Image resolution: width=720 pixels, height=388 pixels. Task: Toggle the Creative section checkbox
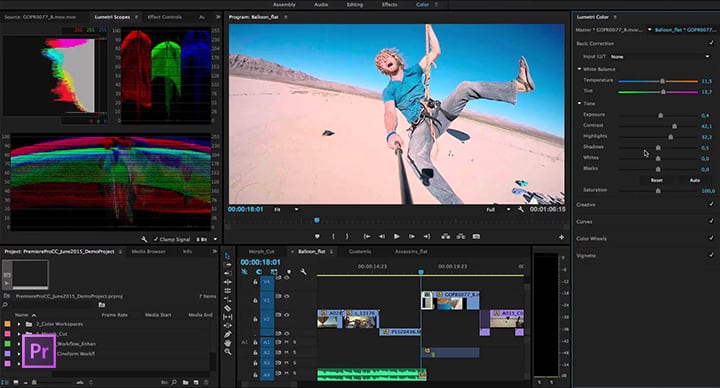tap(711, 204)
